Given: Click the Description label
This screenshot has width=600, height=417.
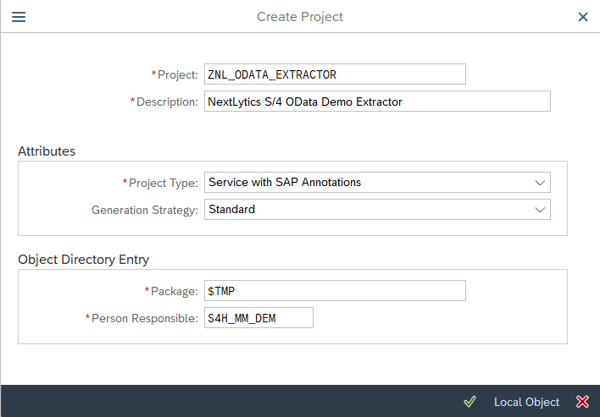Looking at the screenshot, I should pos(167,102).
